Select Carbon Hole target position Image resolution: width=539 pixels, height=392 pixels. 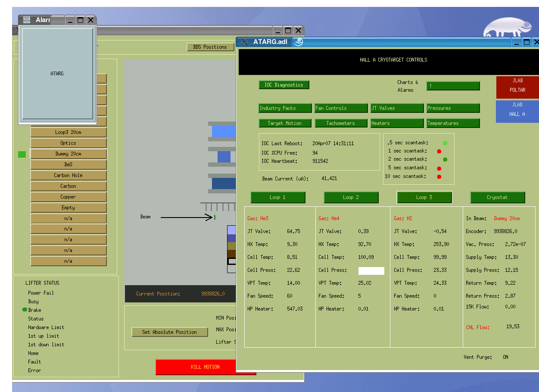coord(69,175)
